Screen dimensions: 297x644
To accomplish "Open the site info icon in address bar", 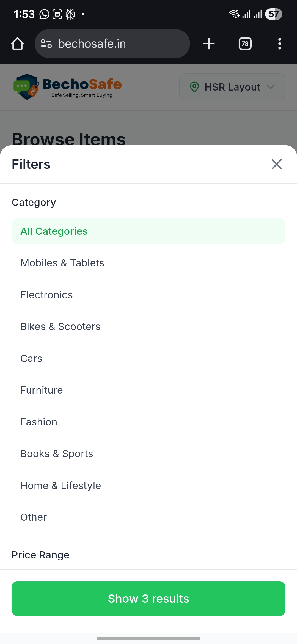I will point(46,44).
